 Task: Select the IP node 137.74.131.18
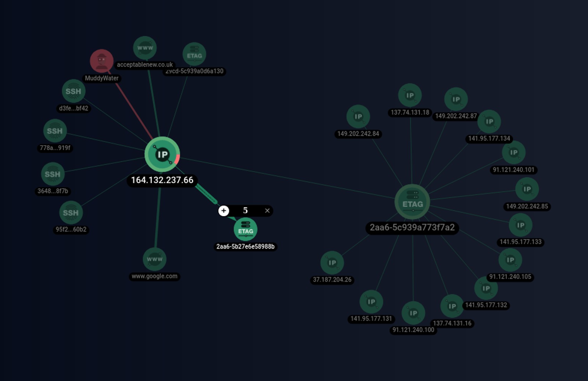[x=410, y=95]
